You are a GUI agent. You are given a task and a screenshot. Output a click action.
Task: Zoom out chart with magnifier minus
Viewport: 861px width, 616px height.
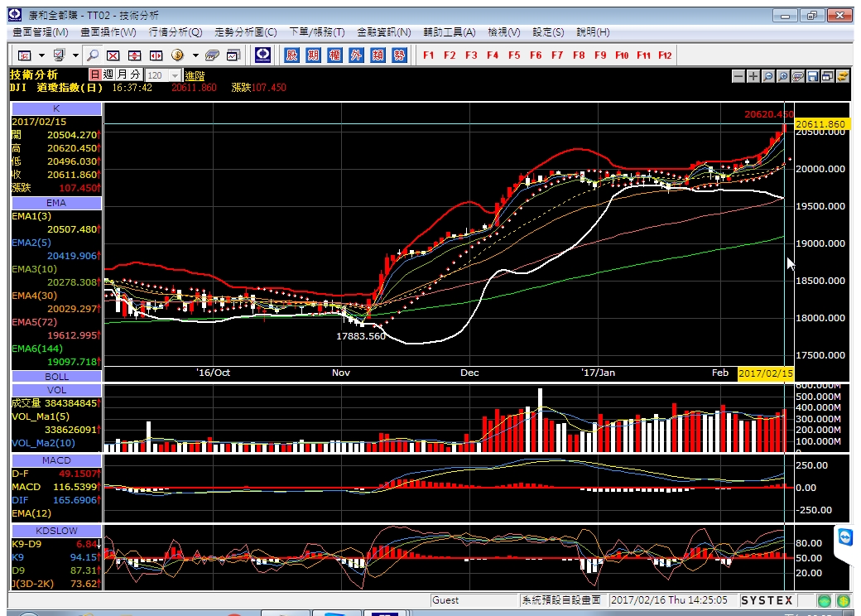pos(768,76)
